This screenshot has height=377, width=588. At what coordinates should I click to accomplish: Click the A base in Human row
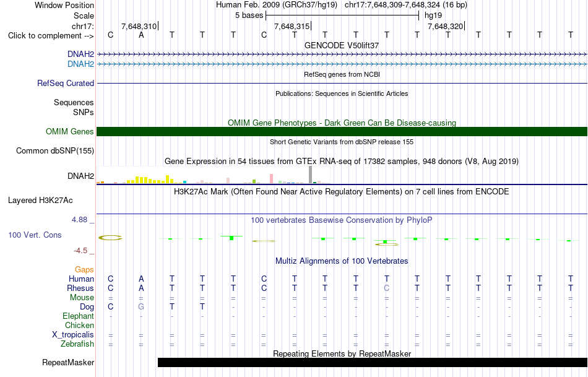pyautogui.click(x=141, y=279)
